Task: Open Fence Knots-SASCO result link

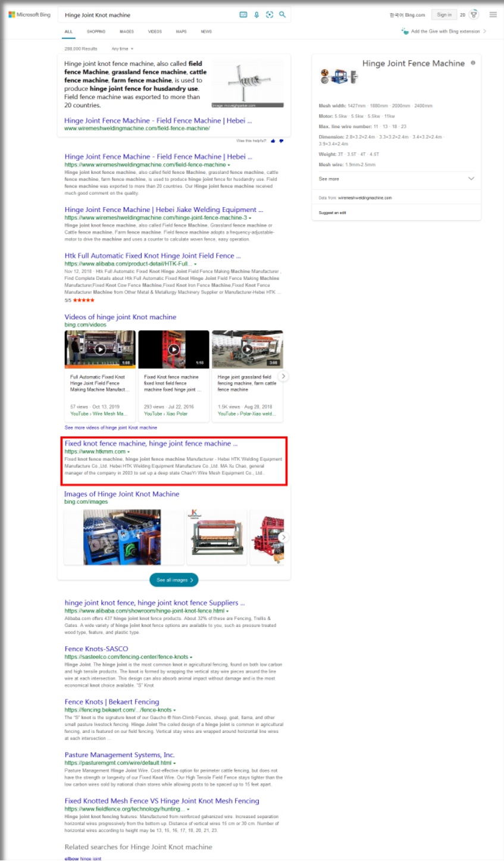Action: pyautogui.click(x=96, y=649)
